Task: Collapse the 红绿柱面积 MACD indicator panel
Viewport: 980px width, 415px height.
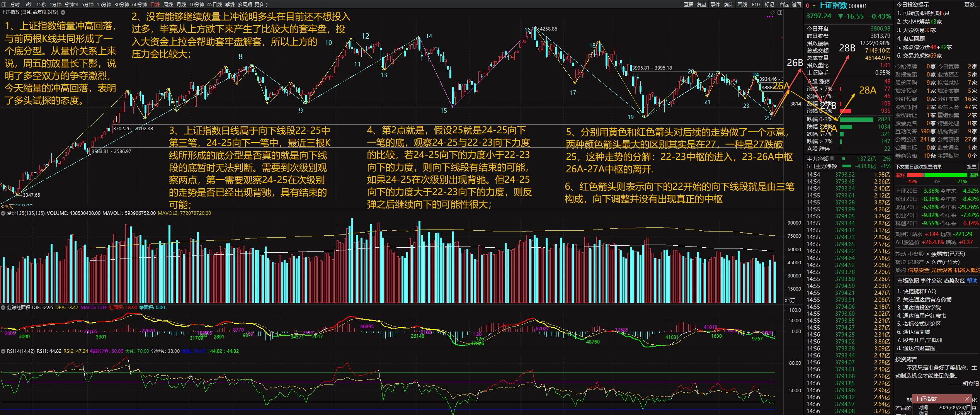Action: pyautogui.click(x=3, y=308)
